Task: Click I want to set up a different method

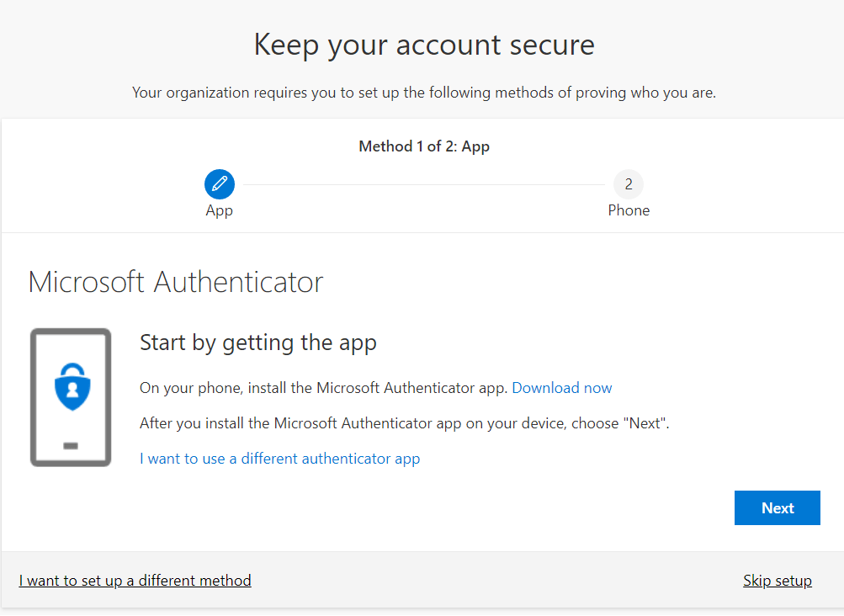Action: (x=135, y=581)
